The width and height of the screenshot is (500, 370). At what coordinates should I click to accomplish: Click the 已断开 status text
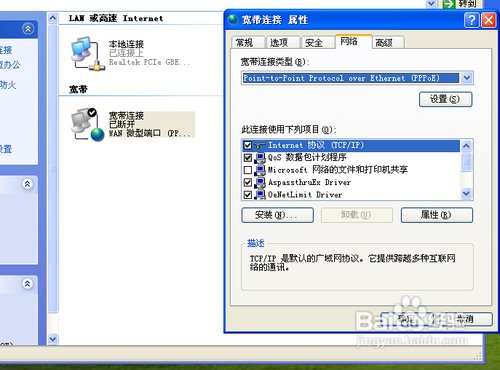pos(122,124)
